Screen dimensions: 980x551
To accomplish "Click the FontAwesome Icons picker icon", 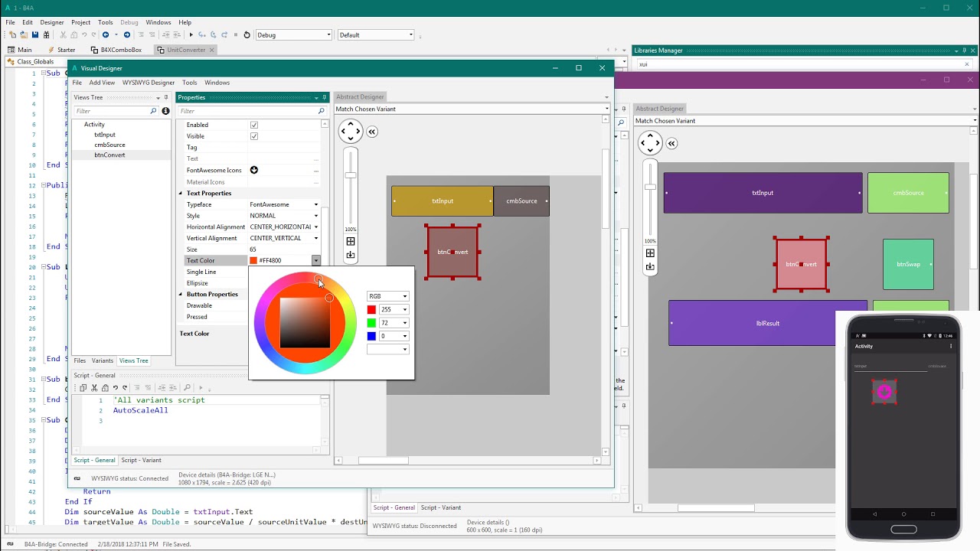I will [254, 170].
